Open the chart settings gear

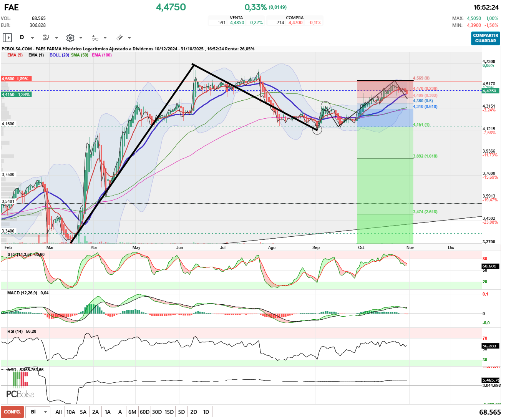point(70,38)
